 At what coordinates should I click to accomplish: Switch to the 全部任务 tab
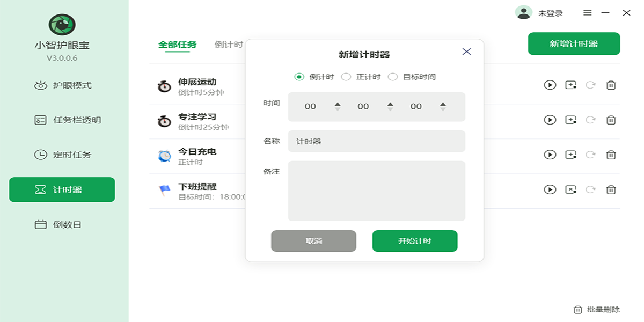point(177,45)
